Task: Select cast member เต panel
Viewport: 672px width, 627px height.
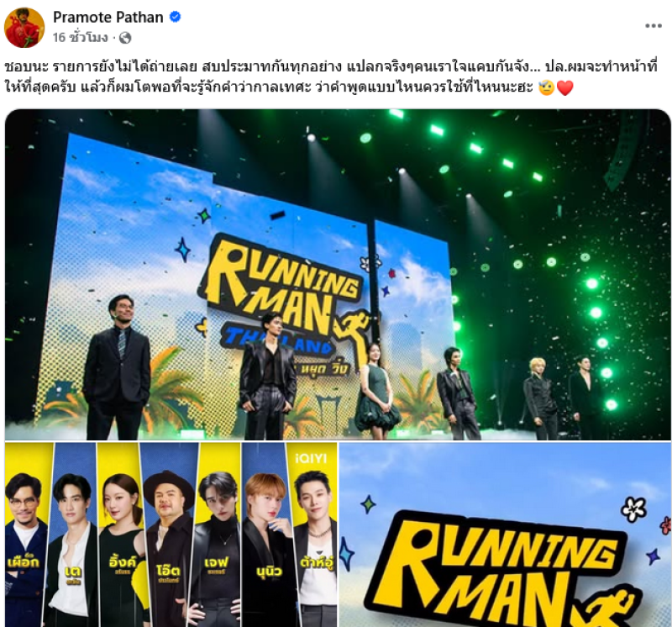Action: 72,535
